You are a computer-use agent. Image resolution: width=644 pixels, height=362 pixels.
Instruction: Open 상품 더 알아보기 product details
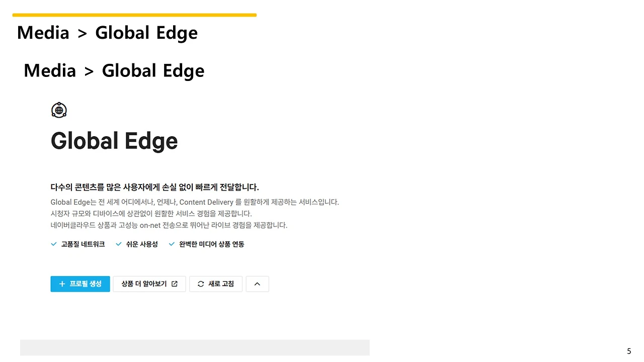point(149,284)
